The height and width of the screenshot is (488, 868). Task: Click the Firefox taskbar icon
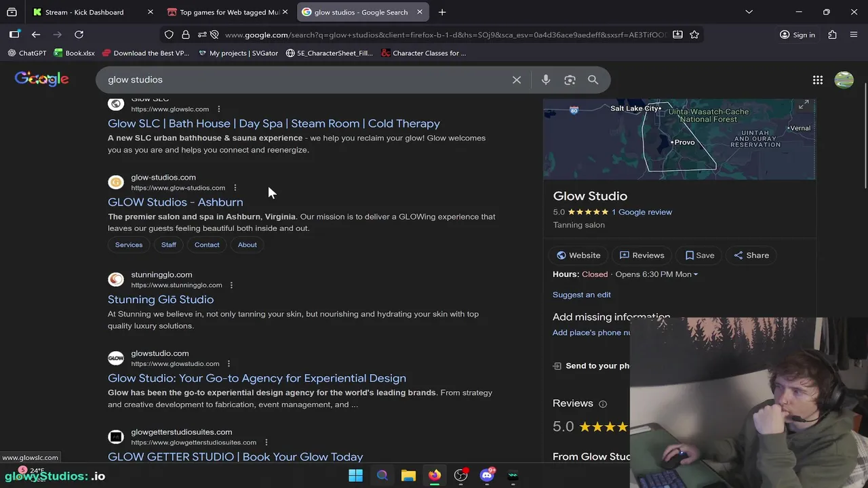pyautogui.click(x=435, y=475)
